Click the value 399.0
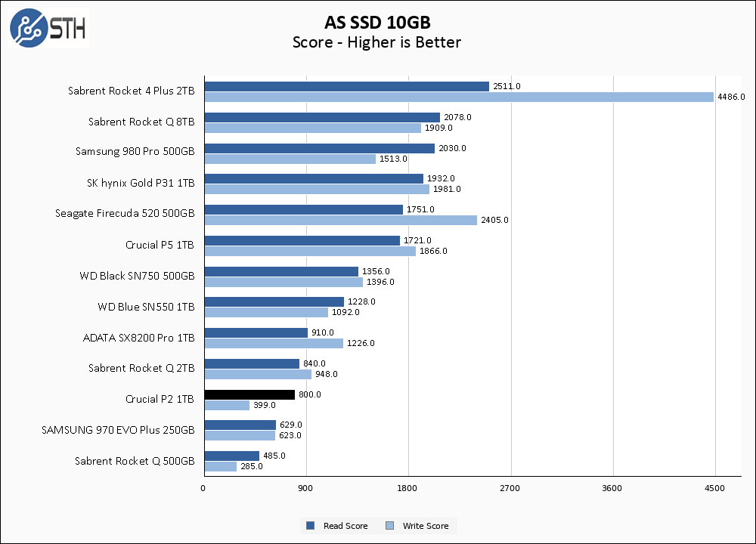Viewport: 756px width, 544px height. pyautogui.click(x=265, y=405)
